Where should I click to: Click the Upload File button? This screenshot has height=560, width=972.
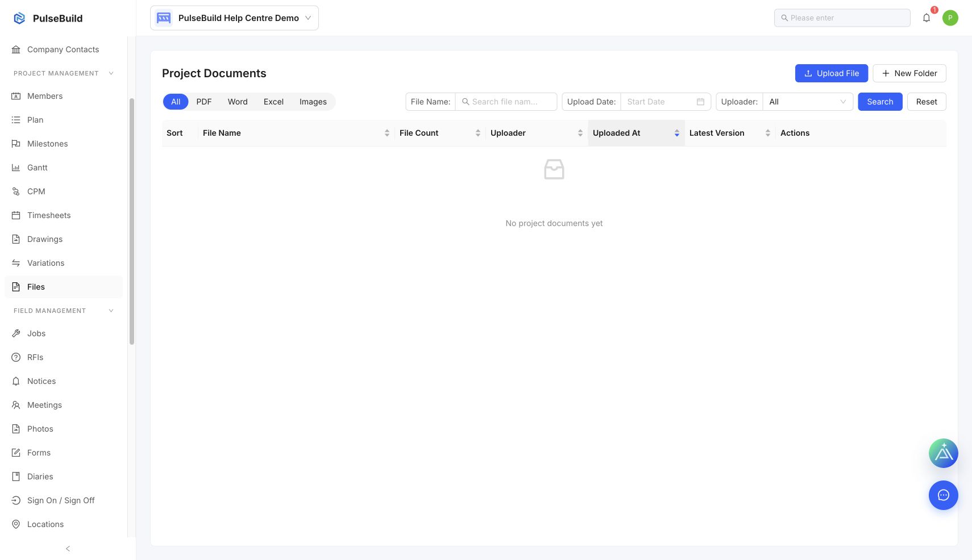click(832, 73)
